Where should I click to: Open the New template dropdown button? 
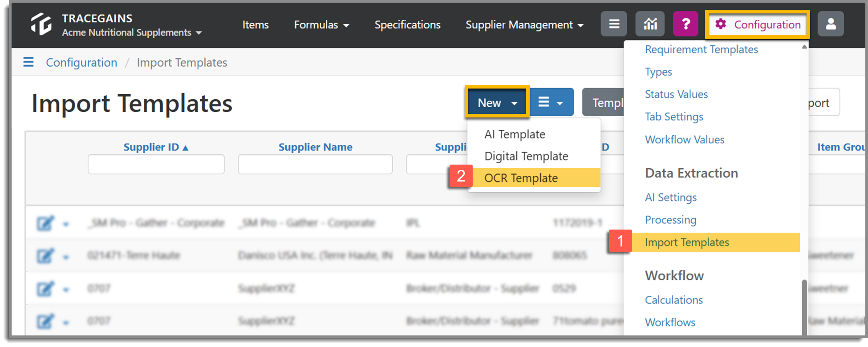(497, 102)
